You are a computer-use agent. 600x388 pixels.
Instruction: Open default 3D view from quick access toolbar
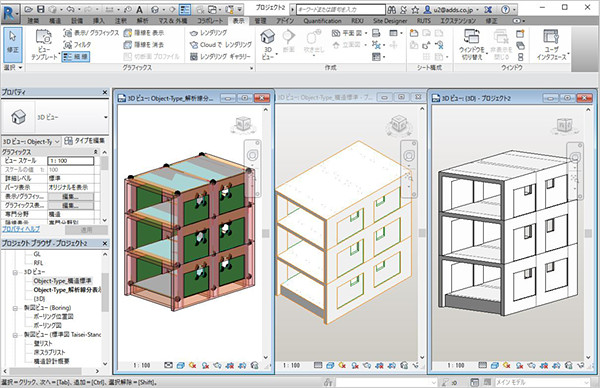click(x=155, y=10)
